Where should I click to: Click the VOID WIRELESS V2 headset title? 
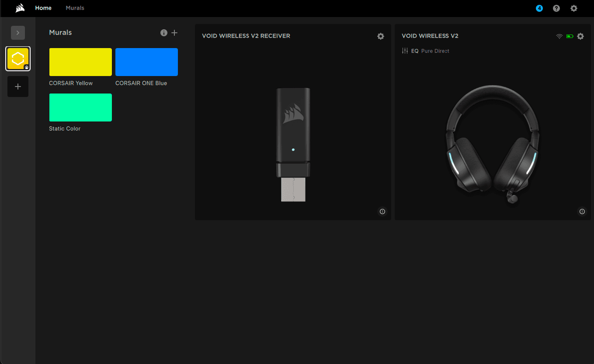(430, 36)
